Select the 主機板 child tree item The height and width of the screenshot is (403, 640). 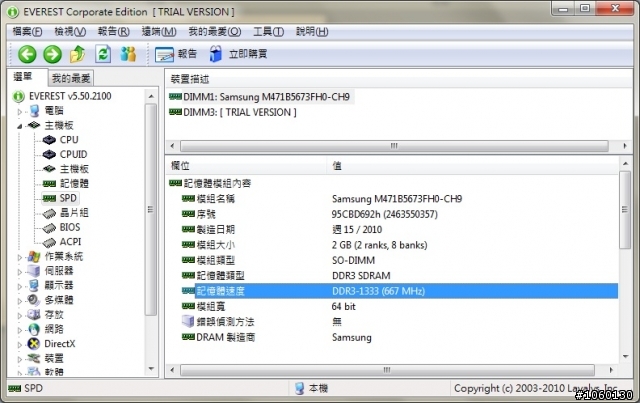[x=74, y=169]
